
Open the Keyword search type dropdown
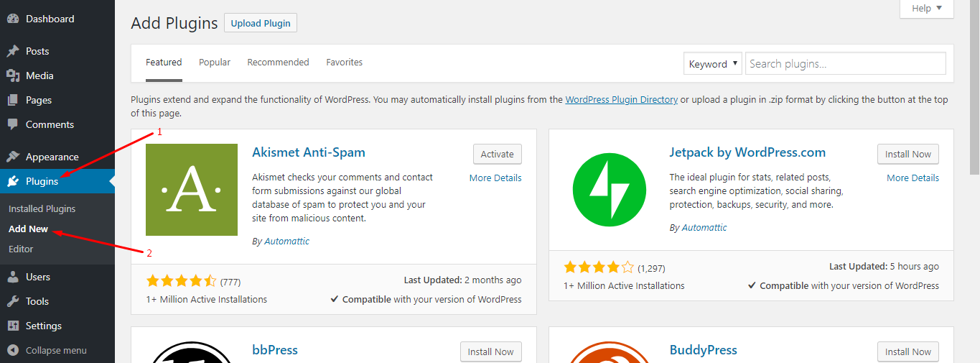tap(712, 63)
